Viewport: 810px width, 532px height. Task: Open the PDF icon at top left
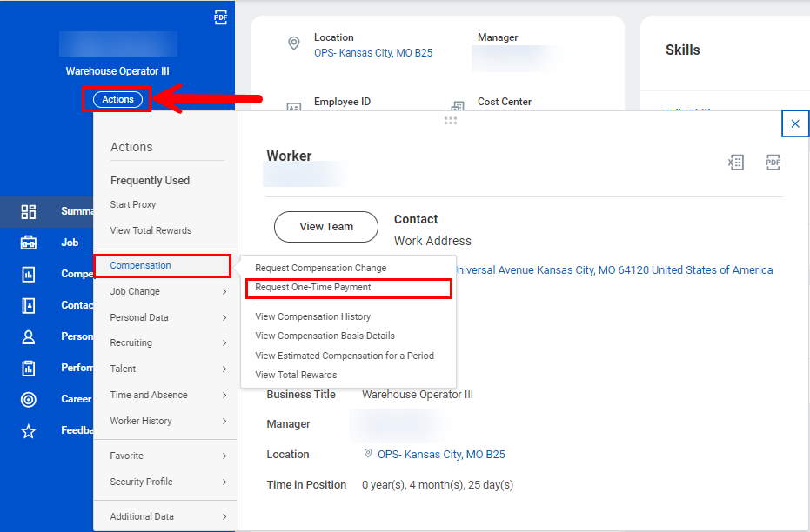[x=220, y=16]
